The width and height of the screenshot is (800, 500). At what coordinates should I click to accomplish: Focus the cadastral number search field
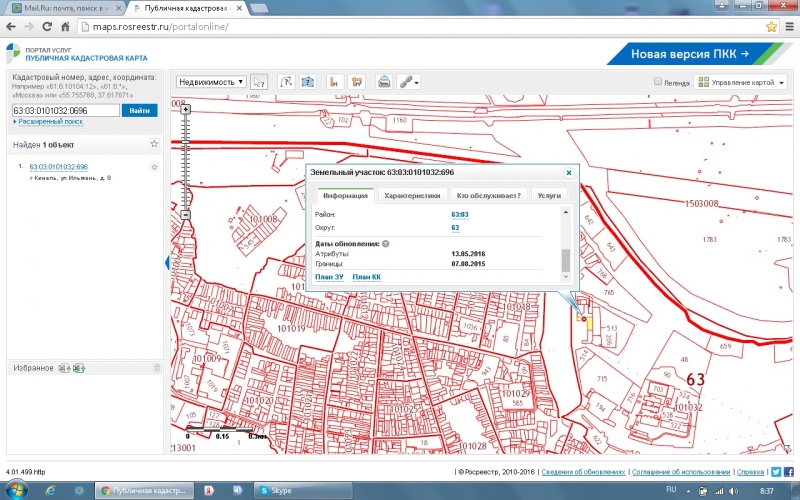(66, 110)
